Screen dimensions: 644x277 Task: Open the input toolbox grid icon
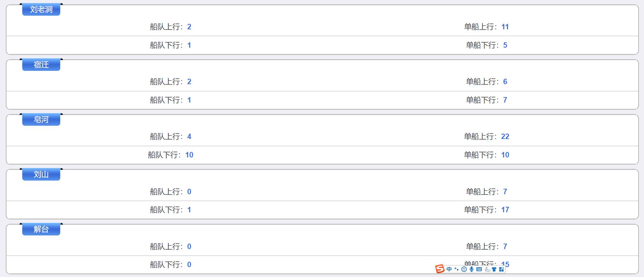(x=501, y=269)
